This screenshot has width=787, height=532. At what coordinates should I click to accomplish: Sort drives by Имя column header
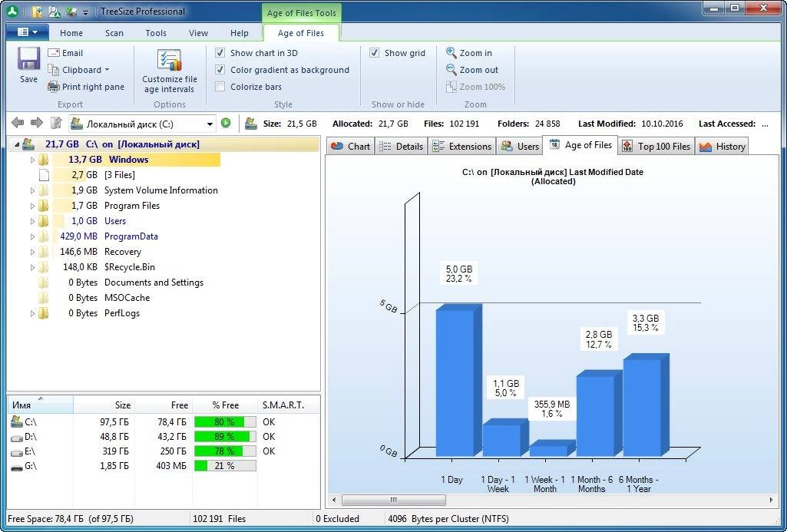click(40, 405)
